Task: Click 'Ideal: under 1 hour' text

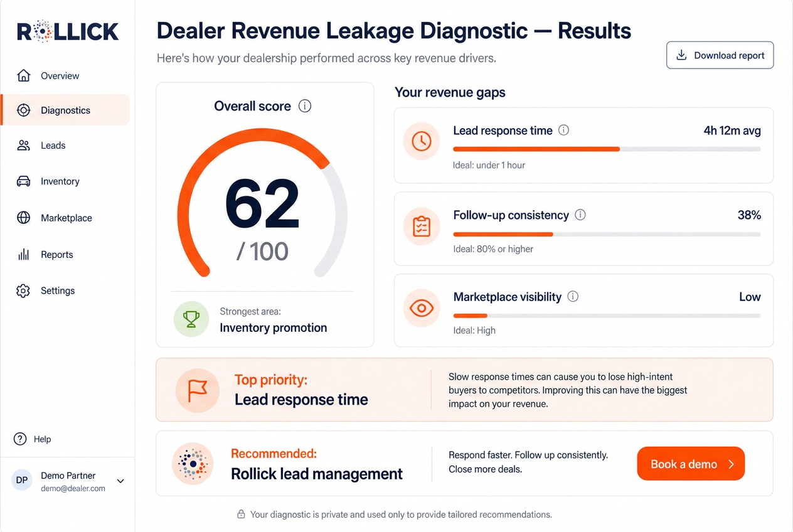Action: [489, 166]
